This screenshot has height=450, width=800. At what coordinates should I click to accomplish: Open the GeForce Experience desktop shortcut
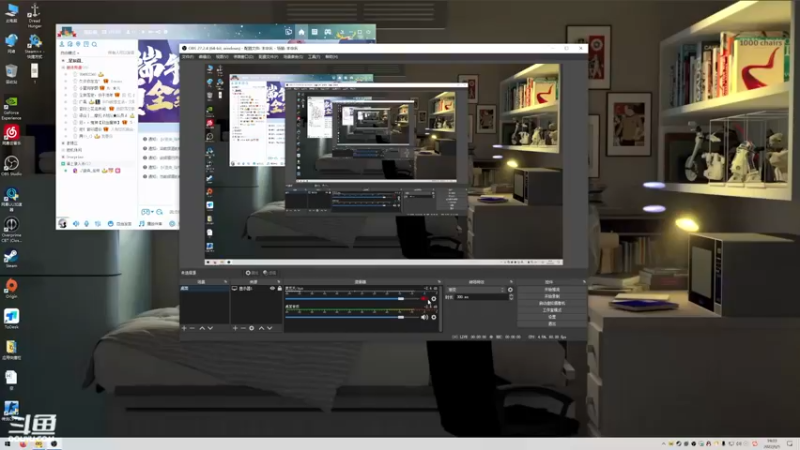coord(11,108)
